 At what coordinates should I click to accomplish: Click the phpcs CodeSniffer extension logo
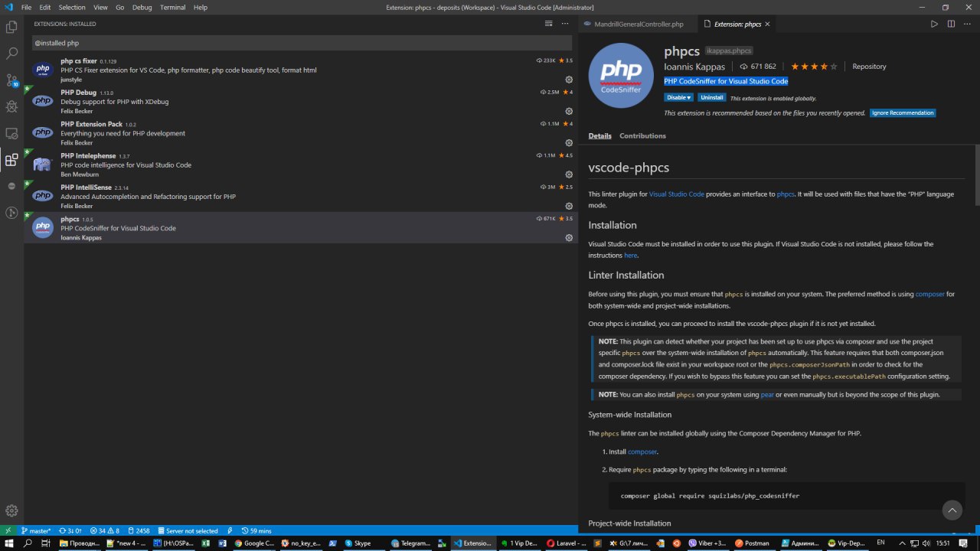click(x=621, y=76)
